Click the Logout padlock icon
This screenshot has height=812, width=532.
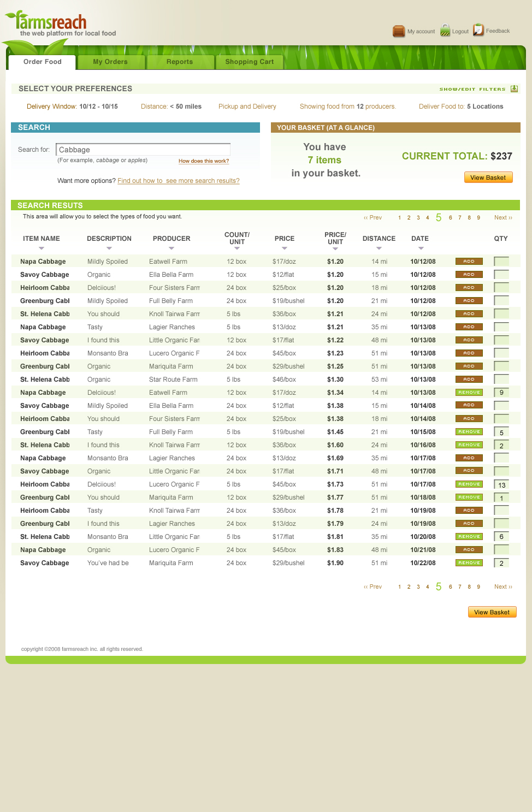pyautogui.click(x=445, y=31)
